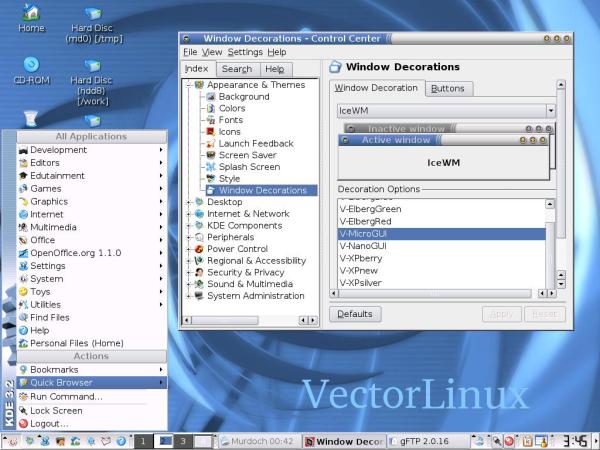Click the Colors icon in the Index tree
Screen dimensions: 600x450
[210, 109]
